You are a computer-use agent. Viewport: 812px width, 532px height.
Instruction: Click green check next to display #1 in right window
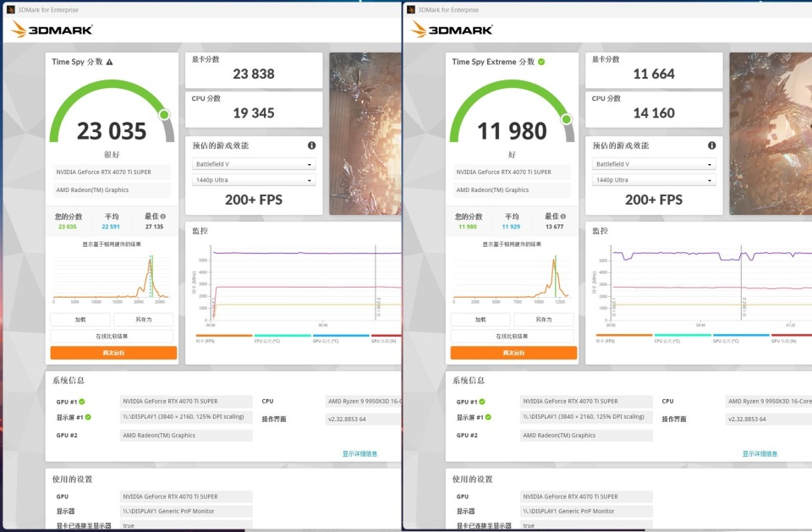coord(488,417)
